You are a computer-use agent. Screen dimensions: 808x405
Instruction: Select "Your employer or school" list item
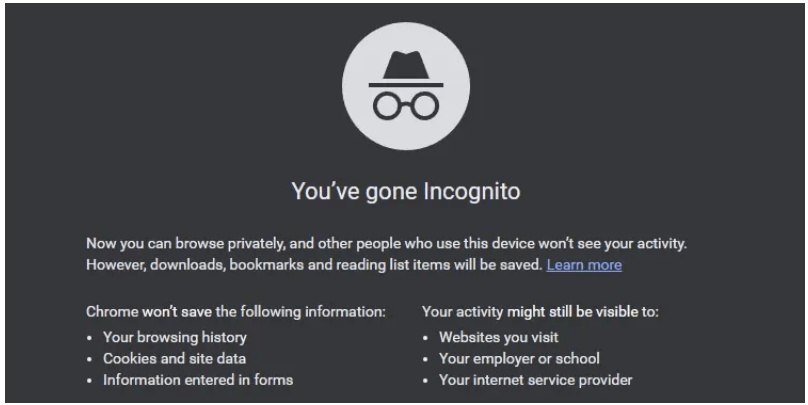519,359
